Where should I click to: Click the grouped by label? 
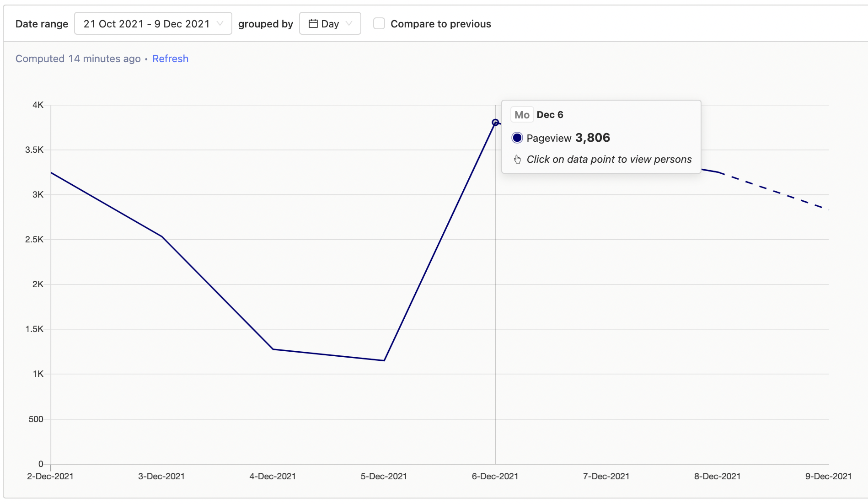[265, 23]
